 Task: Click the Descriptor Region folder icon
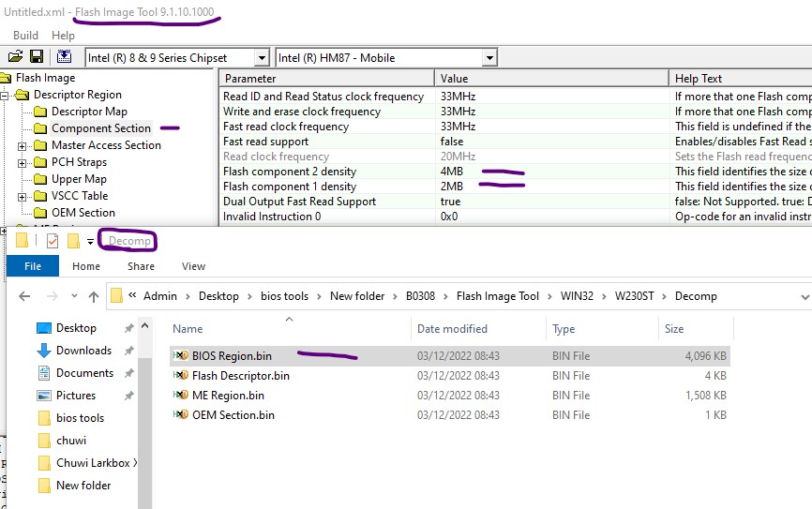[23, 95]
